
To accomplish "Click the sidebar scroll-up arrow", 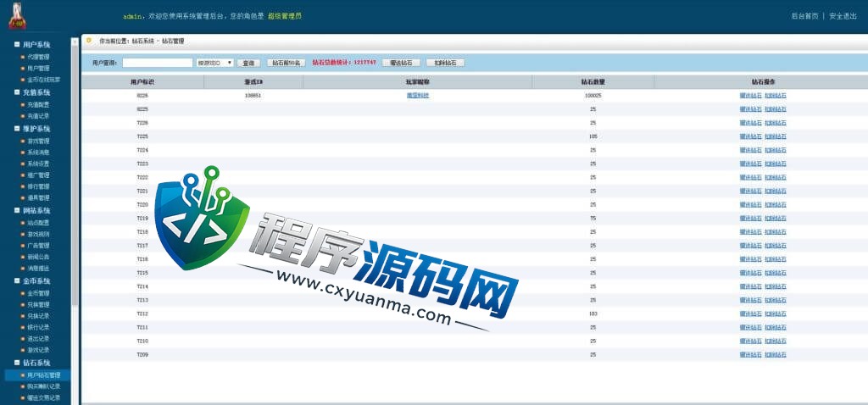I will point(75,42).
